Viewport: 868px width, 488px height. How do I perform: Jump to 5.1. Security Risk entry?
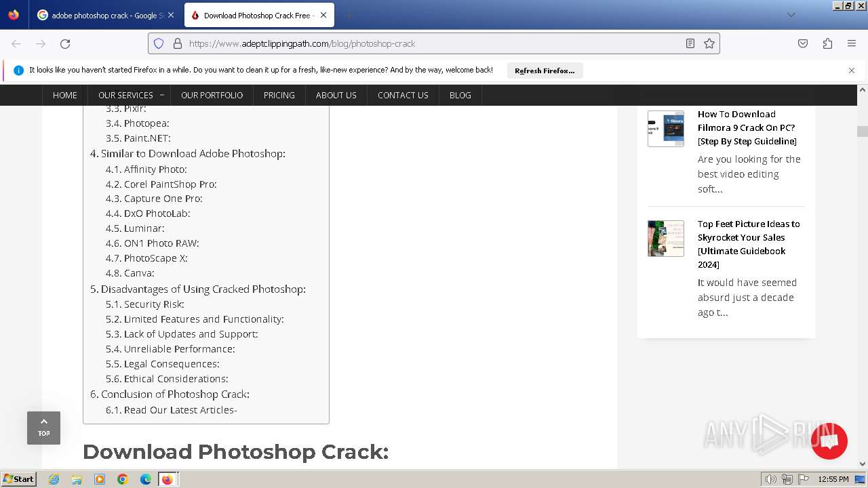point(145,304)
